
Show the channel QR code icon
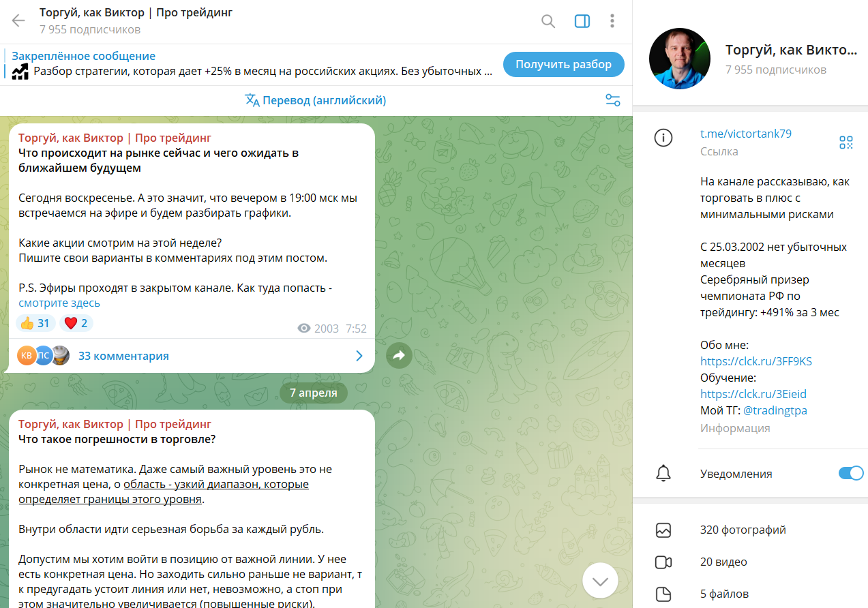pyautogui.click(x=846, y=142)
